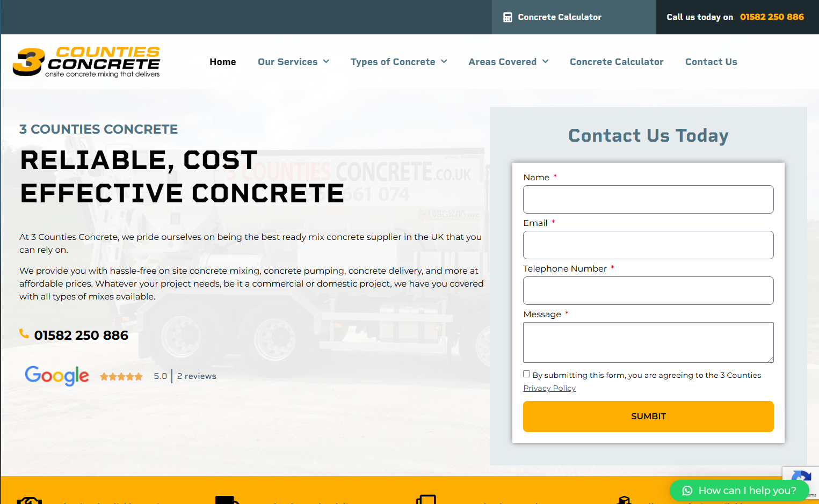Screen dimensions: 819x504
Task: Click into the Telephone Number field
Action: coord(648,290)
